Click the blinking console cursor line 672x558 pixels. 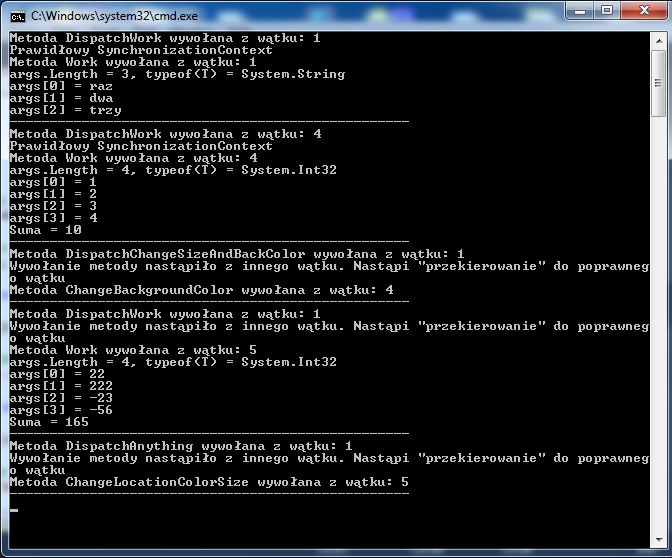(14, 510)
